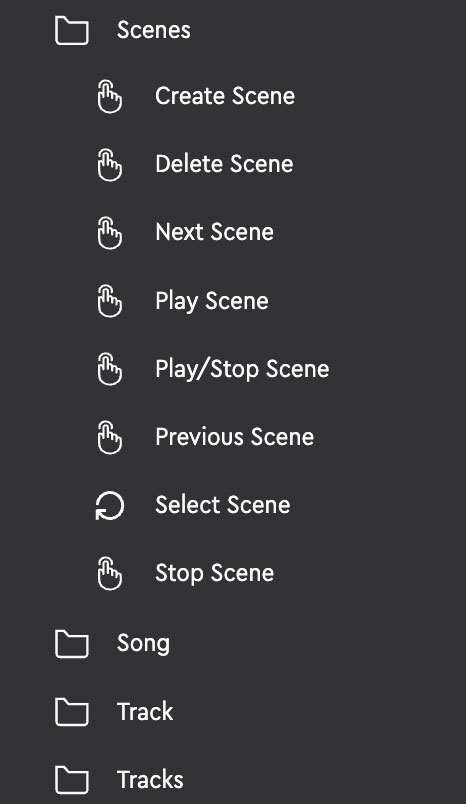Click the tap icon beside Delete Scene
This screenshot has width=466, height=804.
click(x=110, y=165)
